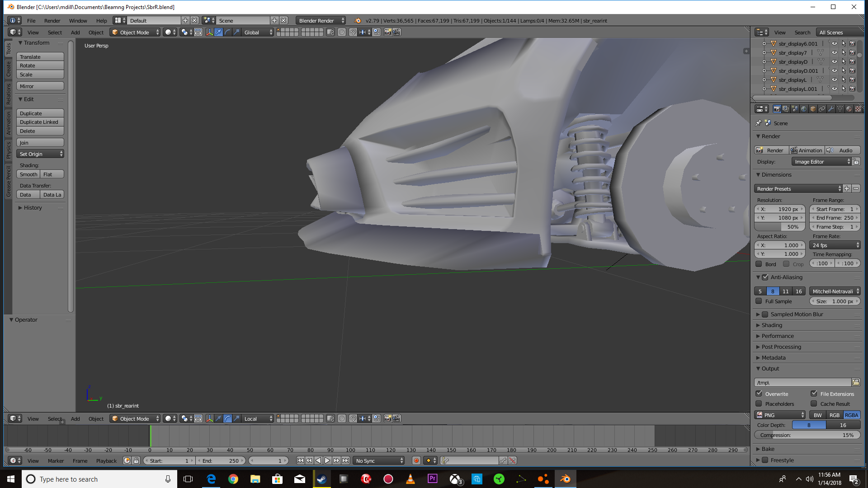
Task: Open the Material properties tab
Action: [849, 109]
